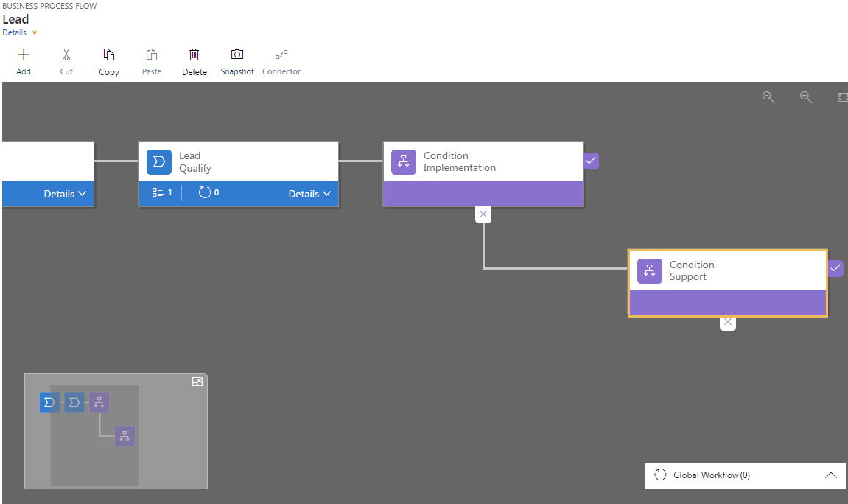Click the Cut scissors icon
Screen dimensions: 848x504
coord(66,62)
